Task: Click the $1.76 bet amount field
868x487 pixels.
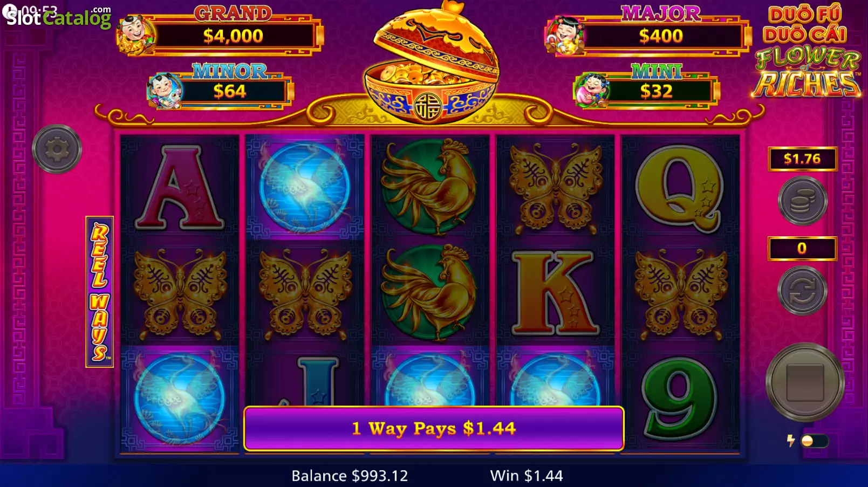Action: 802,159
